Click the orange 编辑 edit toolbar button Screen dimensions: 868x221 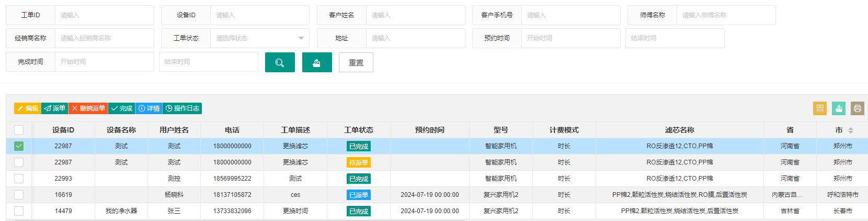tap(28, 108)
